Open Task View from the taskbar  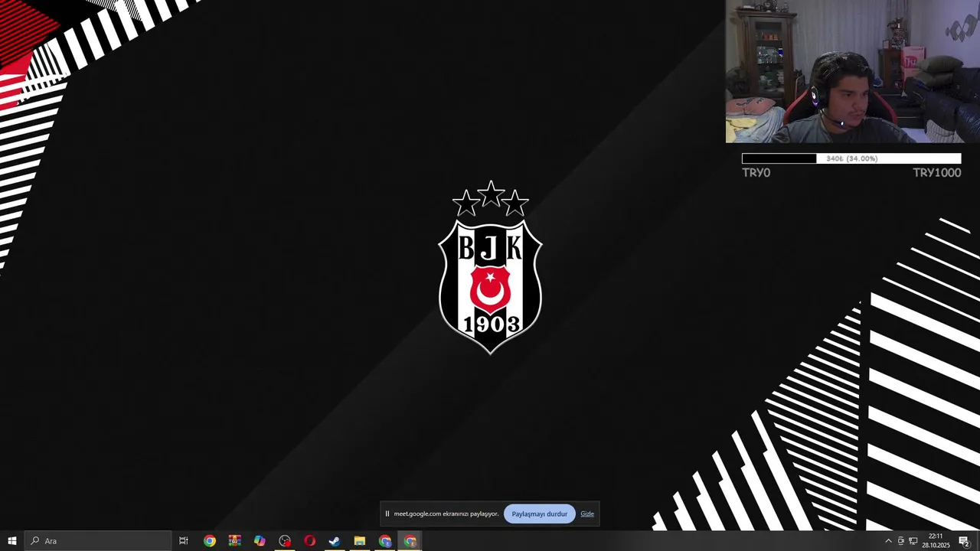(184, 541)
